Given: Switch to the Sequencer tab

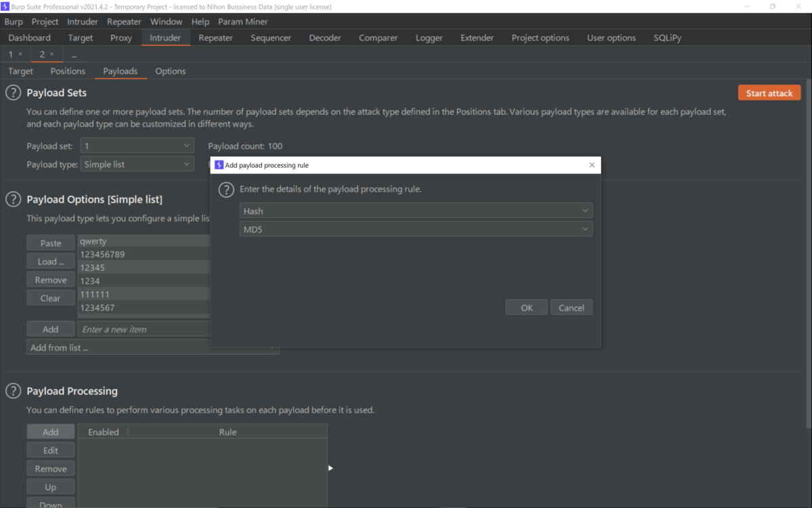Looking at the screenshot, I should [x=271, y=38].
